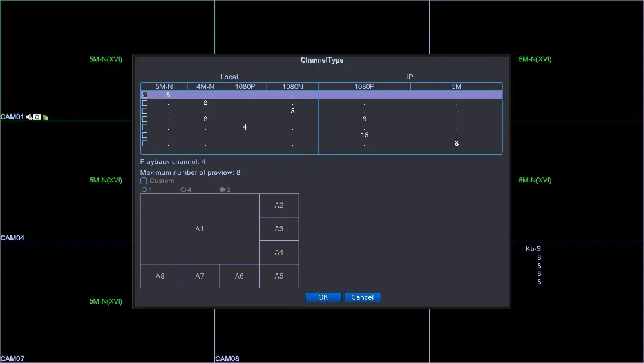The width and height of the screenshot is (644, 363).
Task: Click the value 8 in IP 1080P column
Action: (x=365, y=119)
